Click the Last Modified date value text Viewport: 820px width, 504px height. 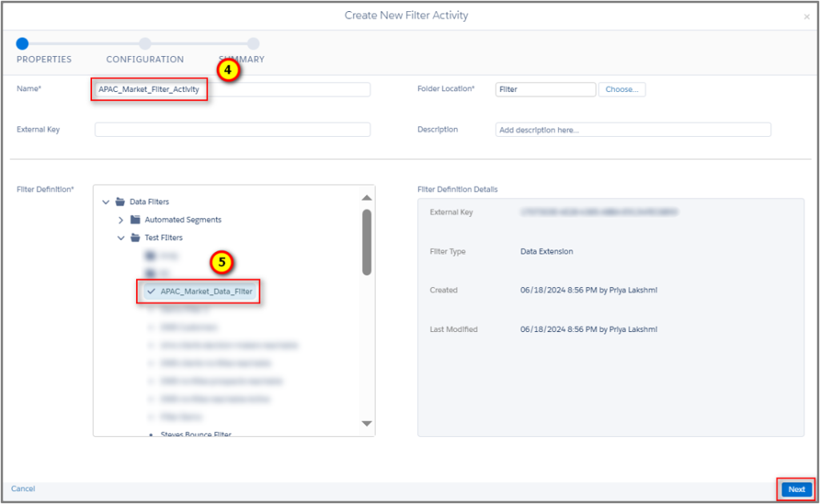[589, 329]
